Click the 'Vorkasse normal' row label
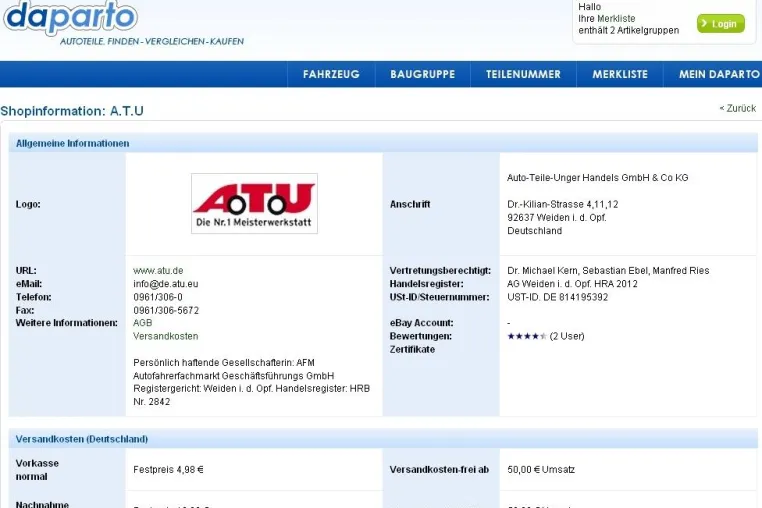Image resolution: width=762 pixels, height=508 pixels. pyautogui.click(x=37, y=470)
